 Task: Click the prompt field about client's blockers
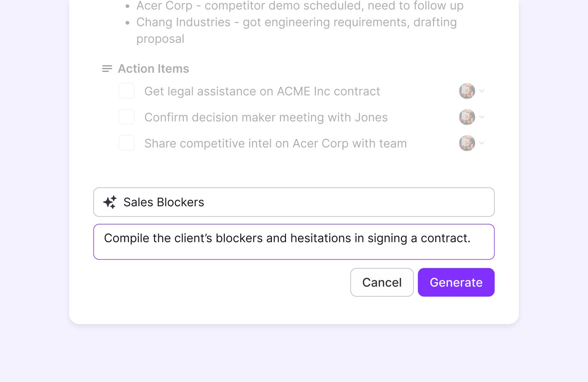[x=294, y=242]
